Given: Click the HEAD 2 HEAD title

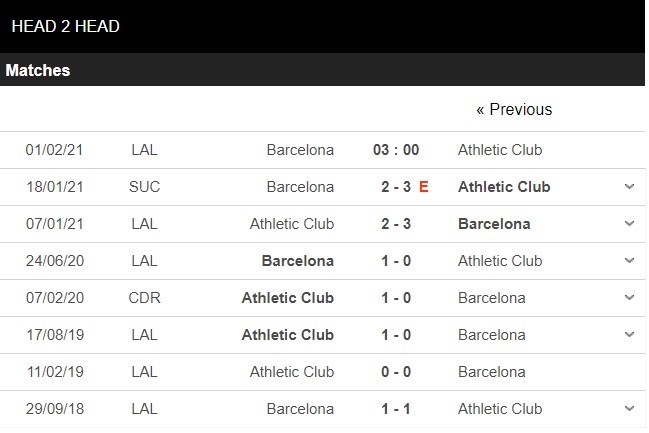Looking at the screenshot, I should [65, 26].
